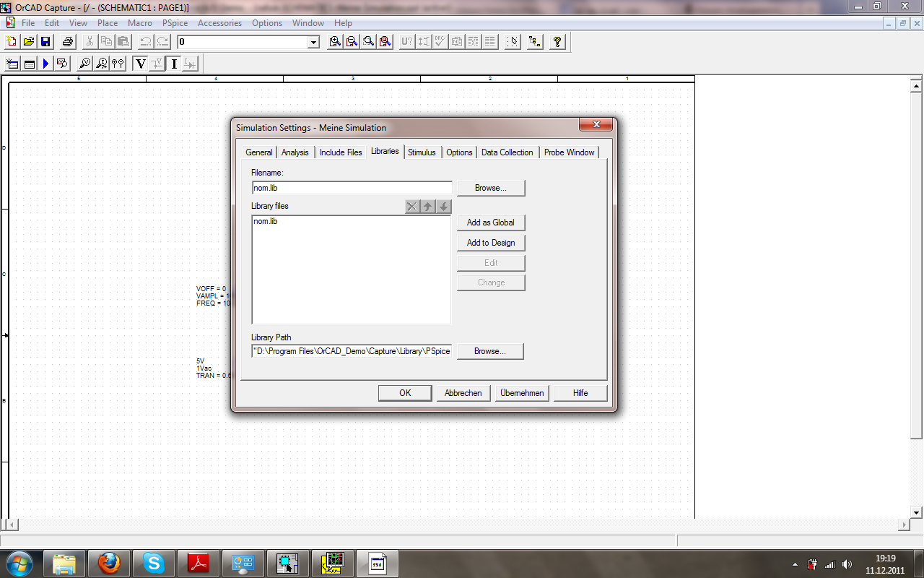Click into the Filename input field
This screenshot has width=924, height=578.
[x=352, y=188]
